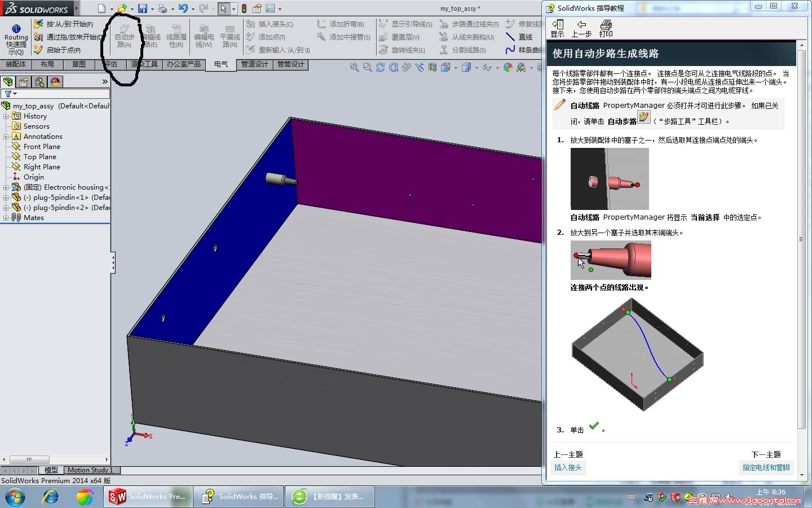Viewport: 812px width, 508px height.
Task: Click the New document icon
Action: coord(101,8)
